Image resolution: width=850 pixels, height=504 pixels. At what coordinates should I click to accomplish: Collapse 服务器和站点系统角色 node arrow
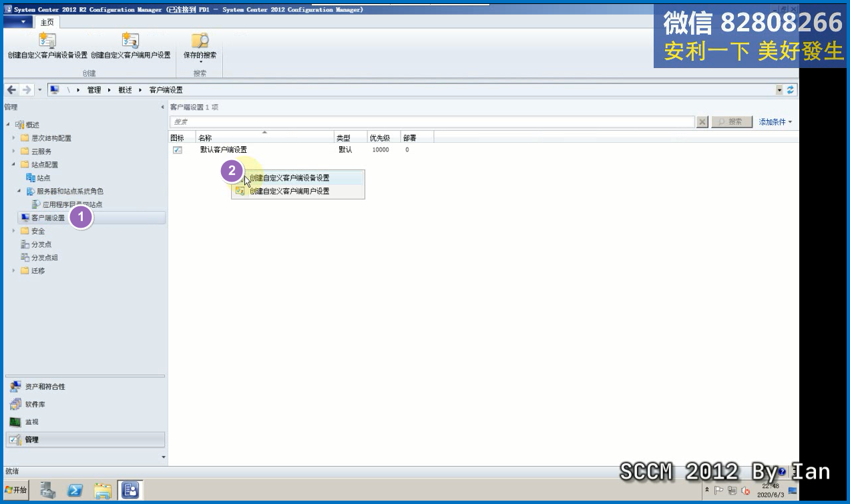click(19, 192)
